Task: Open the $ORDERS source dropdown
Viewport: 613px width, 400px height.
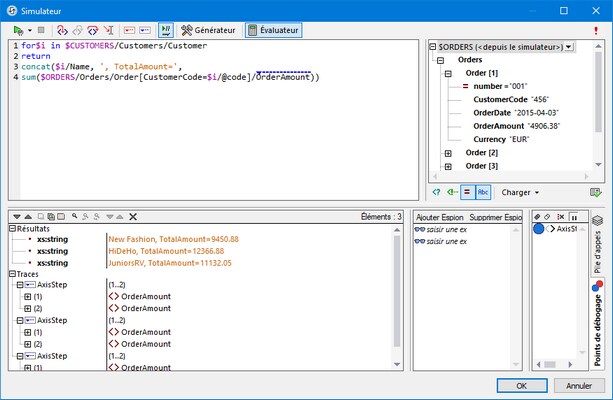Action: 568,47
